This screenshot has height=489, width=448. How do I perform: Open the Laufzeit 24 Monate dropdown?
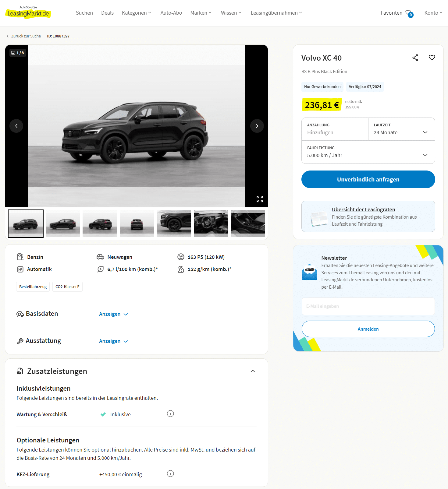pos(401,129)
